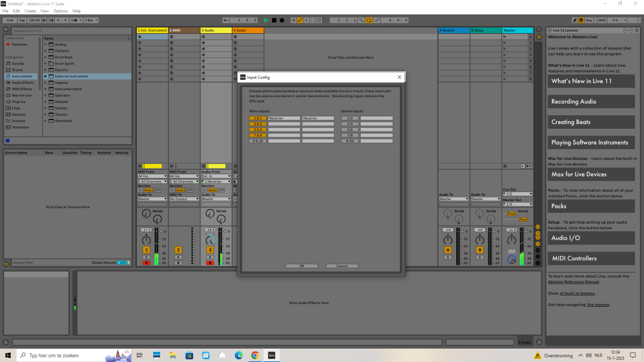644x362 pixels.
Task: Open Ableton Live taskbar icon
Action: click(x=272, y=355)
